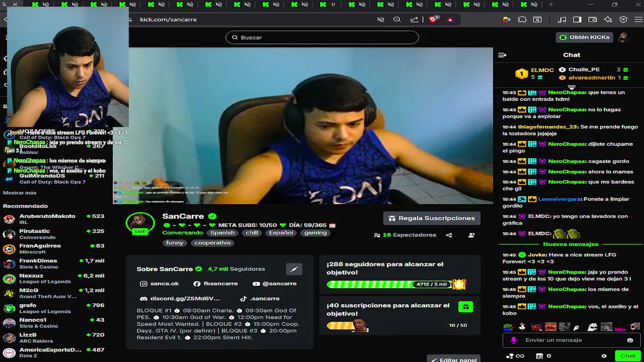
Task: Open Nanocs1 recommended channel
Action: [53, 323]
